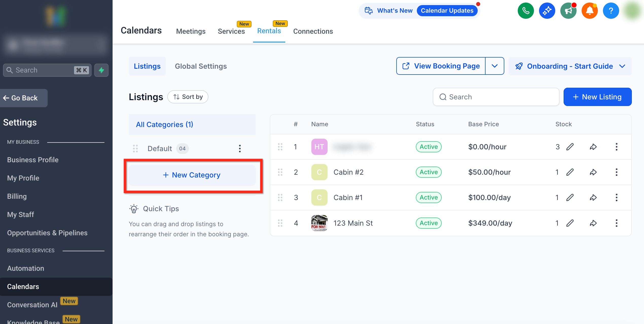Open Business Profile in Settings sidebar
Screen dimensions: 644x324
tap(33, 160)
